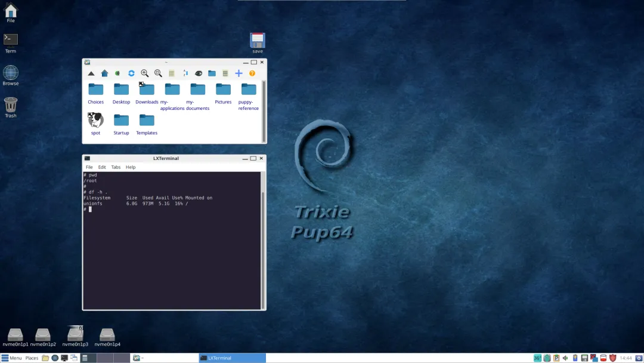Select the Choices folder
The width and height of the screenshot is (644, 363).
pos(95,93)
